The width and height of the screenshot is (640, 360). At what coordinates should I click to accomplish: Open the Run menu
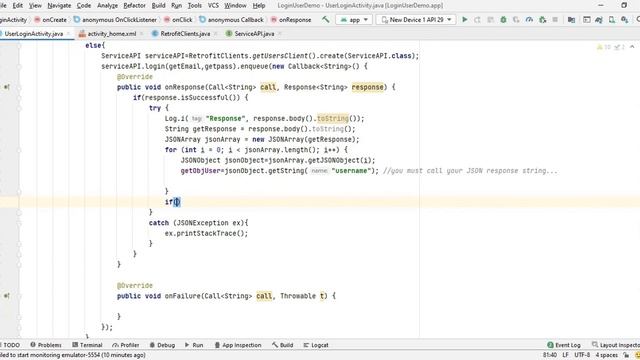click(x=176, y=6)
